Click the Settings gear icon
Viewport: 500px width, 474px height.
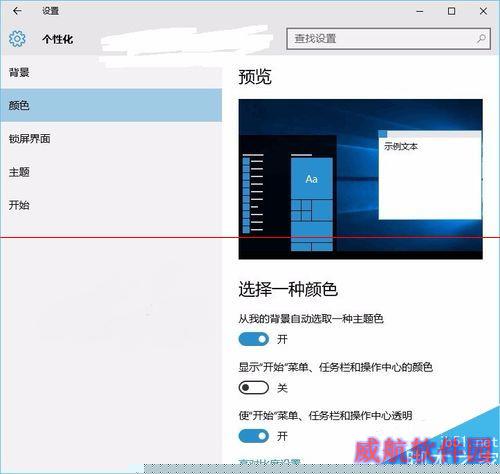click(x=17, y=39)
